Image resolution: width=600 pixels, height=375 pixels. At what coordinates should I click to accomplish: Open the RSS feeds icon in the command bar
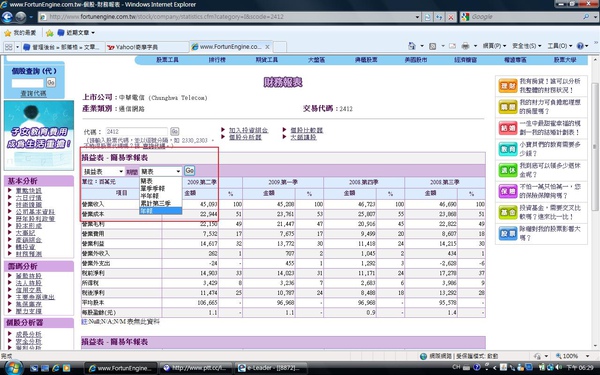(432, 46)
